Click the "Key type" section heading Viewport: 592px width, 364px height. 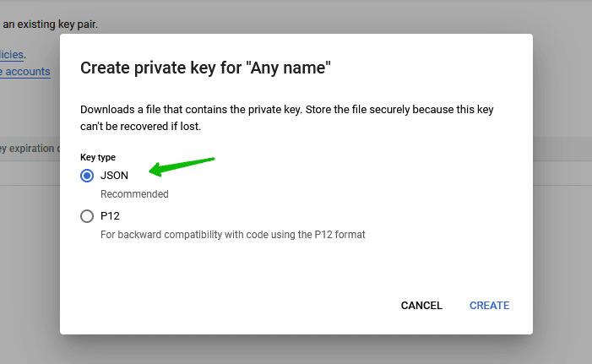coord(98,157)
